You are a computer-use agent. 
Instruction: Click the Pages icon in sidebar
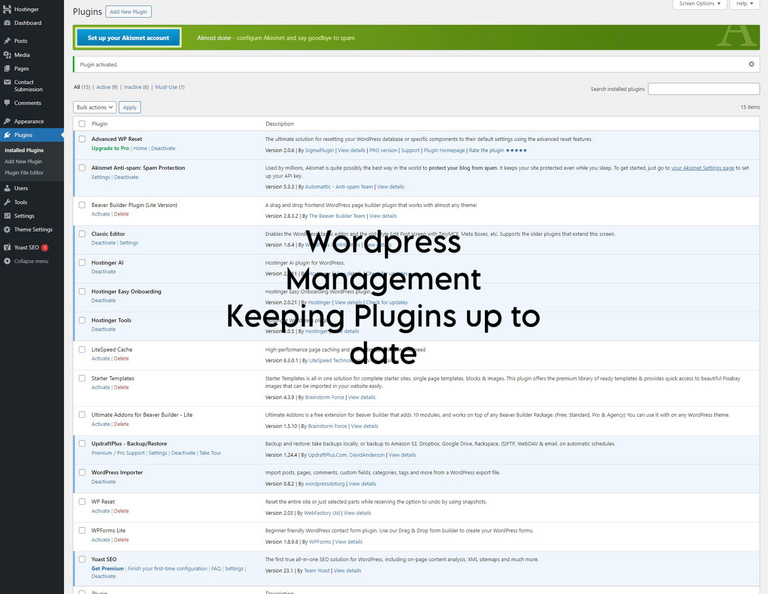click(x=7, y=69)
